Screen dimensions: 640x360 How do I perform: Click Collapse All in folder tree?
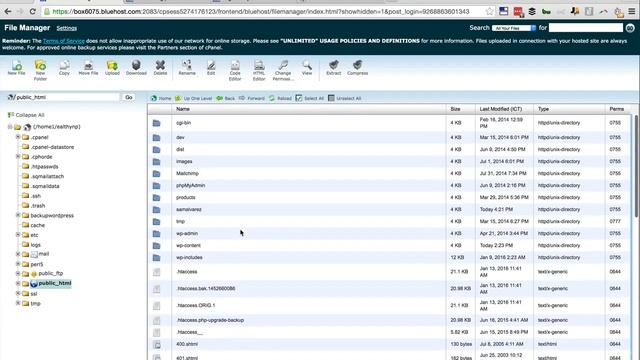pos(26,115)
